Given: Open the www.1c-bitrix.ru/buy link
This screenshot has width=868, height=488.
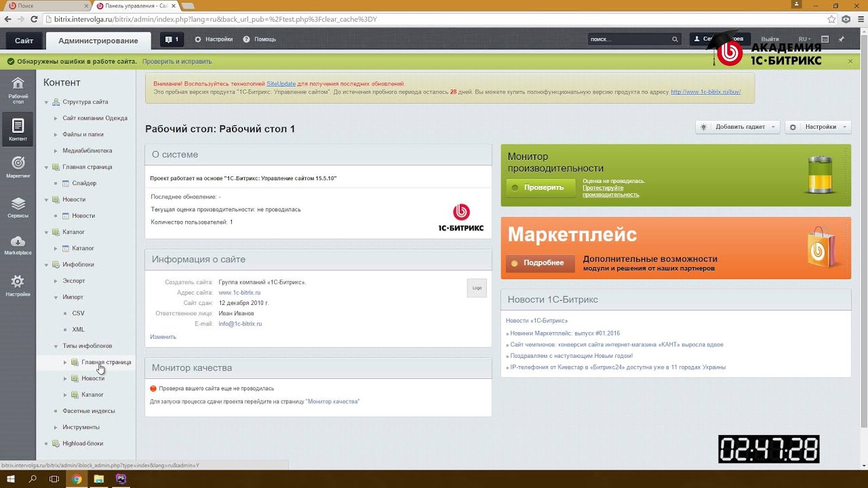Looking at the screenshot, I should coord(705,91).
